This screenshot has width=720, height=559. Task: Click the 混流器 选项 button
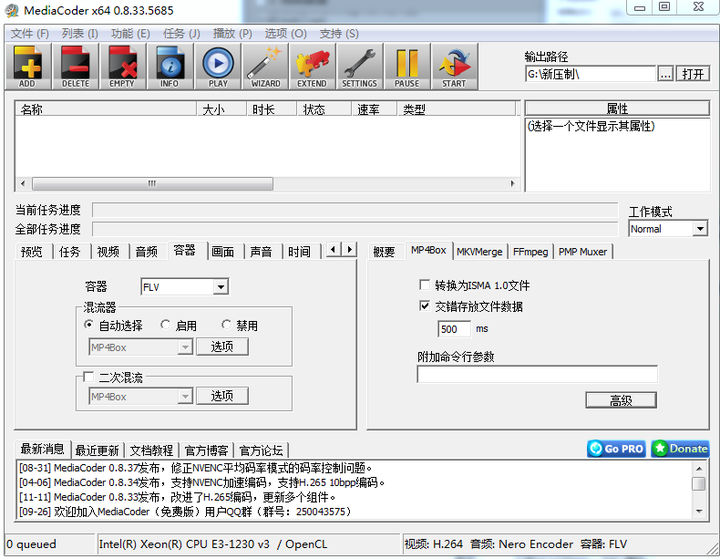pyautogui.click(x=222, y=347)
